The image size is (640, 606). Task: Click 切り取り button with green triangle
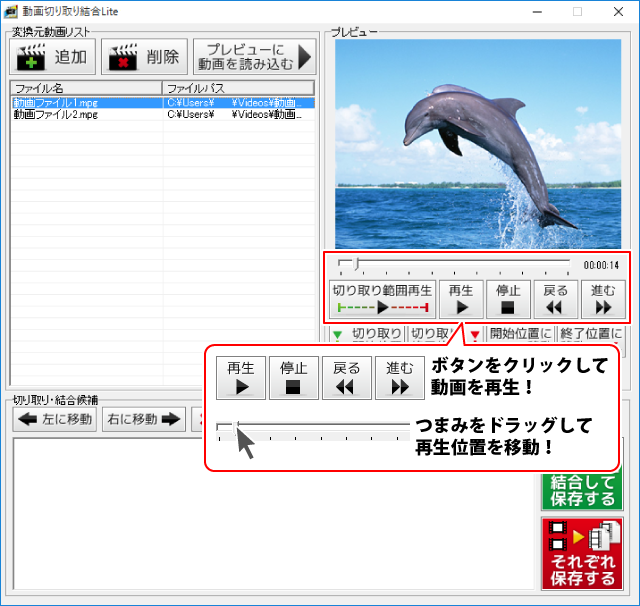click(x=367, y=334)
